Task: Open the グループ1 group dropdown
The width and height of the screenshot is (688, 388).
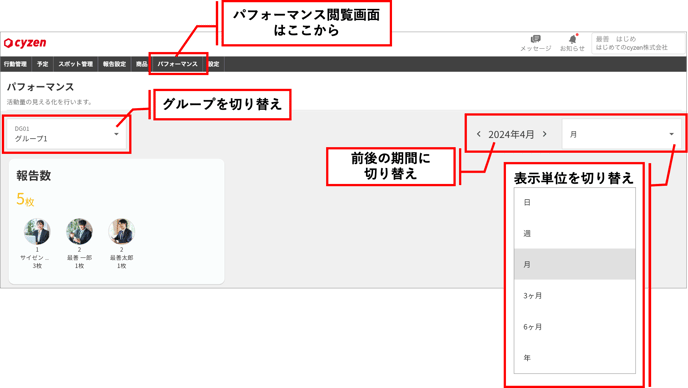Action: (x=67, y=134)
